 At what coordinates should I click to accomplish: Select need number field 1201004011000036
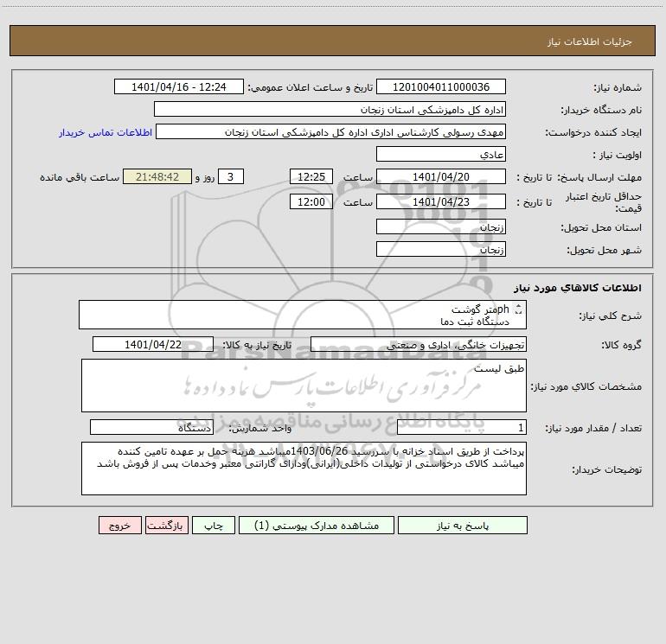tap(441, 86)
